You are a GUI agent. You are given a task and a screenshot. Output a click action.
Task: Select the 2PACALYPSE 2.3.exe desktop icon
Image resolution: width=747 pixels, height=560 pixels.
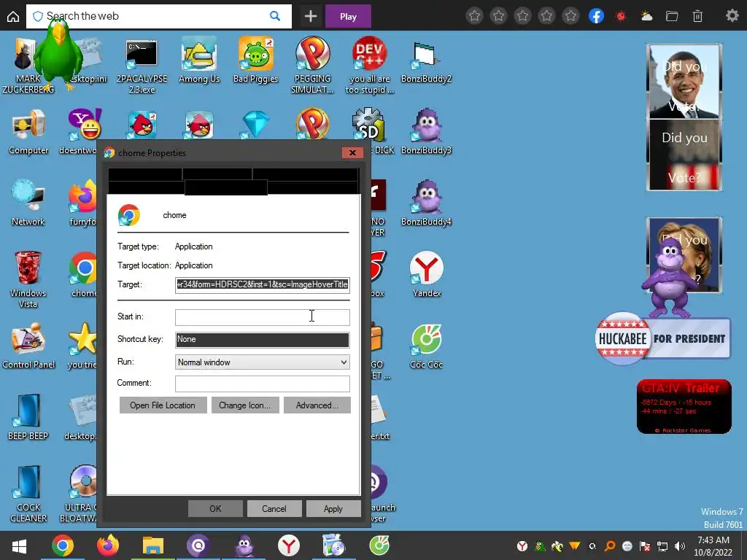click(x=142, y=66)
